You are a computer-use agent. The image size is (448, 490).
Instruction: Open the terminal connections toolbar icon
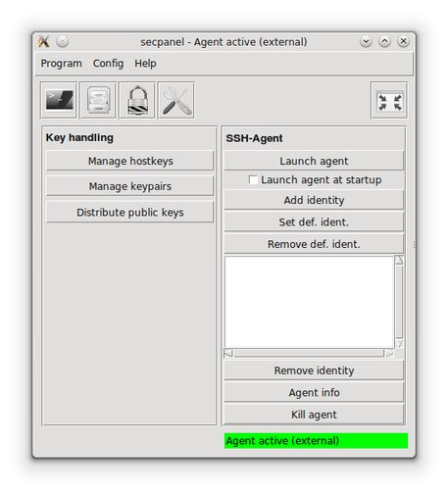tap(59, 100)
